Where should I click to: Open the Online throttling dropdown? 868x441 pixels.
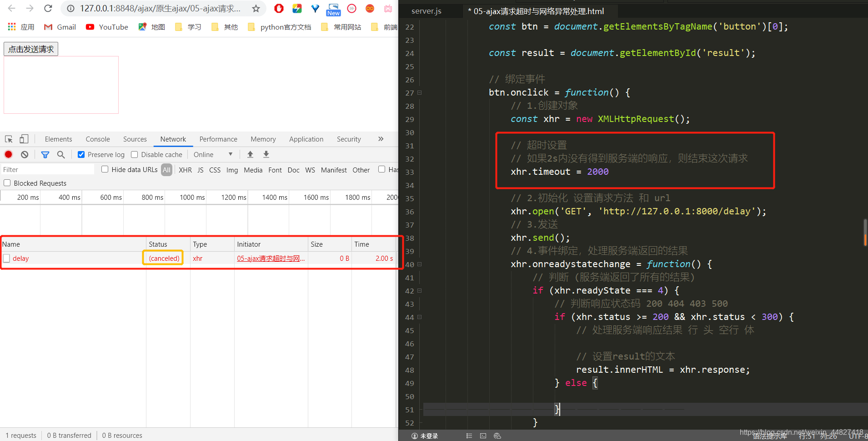coord(213,154)
